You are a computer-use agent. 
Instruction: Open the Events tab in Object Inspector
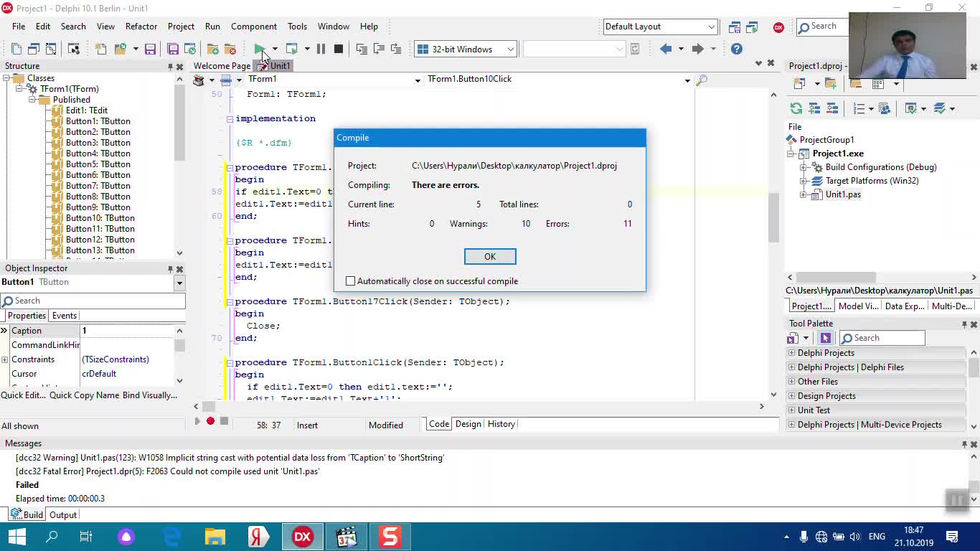coord(65,316)
